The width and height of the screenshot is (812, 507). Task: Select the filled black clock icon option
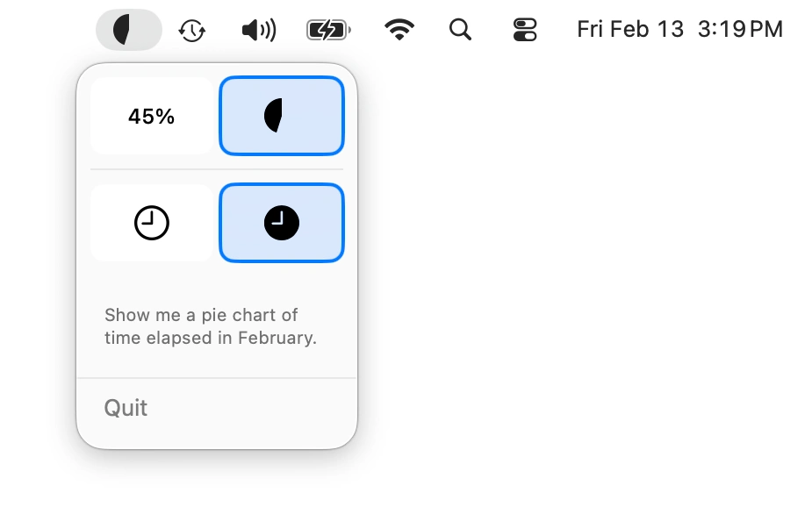coord(281,222)
